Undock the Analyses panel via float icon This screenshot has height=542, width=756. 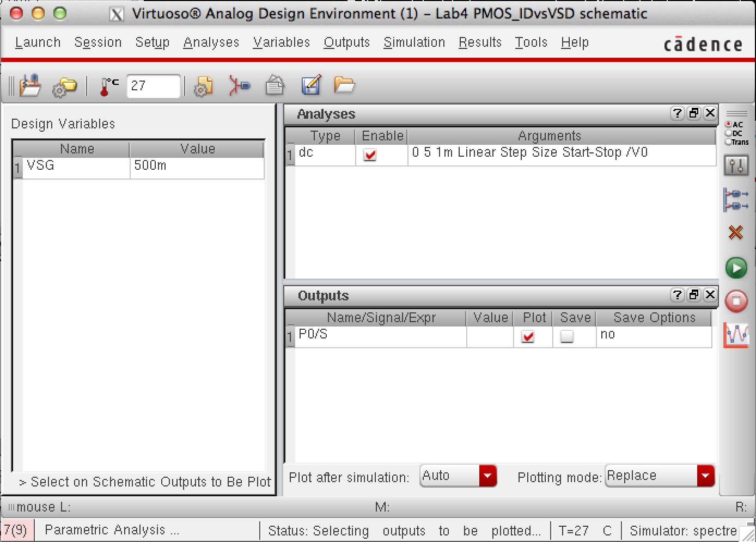tap(694, 113)
